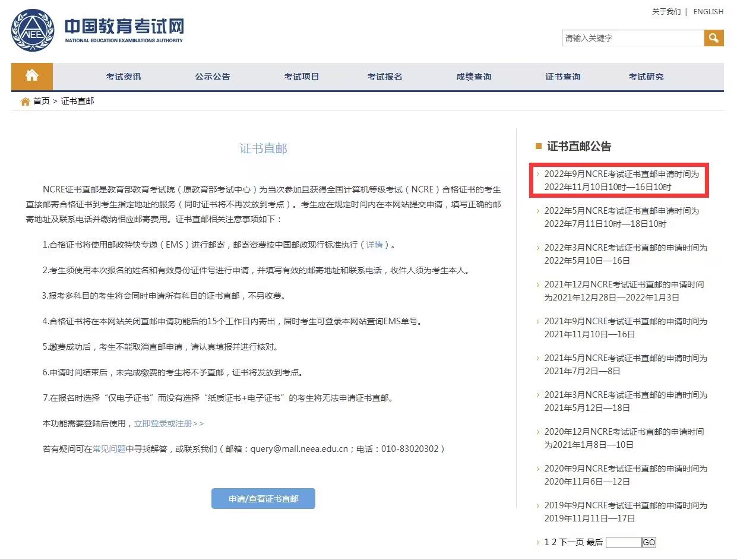
Task: Click the search keyword input field
Action: tap(632, 38)
